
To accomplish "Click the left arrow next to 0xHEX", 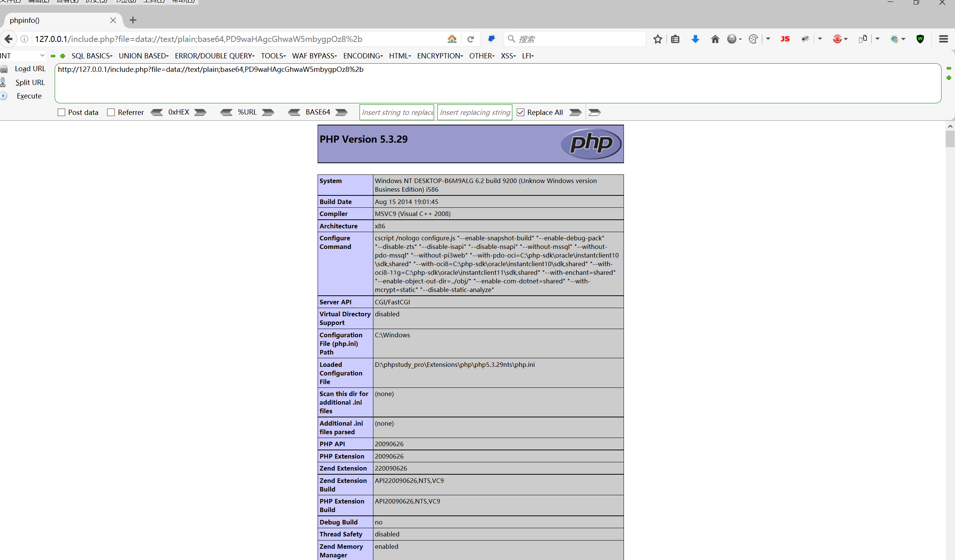I will 157,112.
